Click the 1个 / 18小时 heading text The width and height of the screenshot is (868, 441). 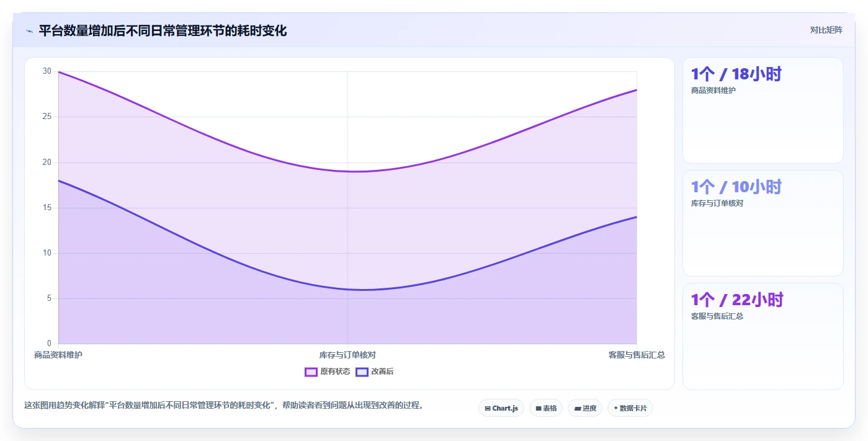[x=736, y=74]
